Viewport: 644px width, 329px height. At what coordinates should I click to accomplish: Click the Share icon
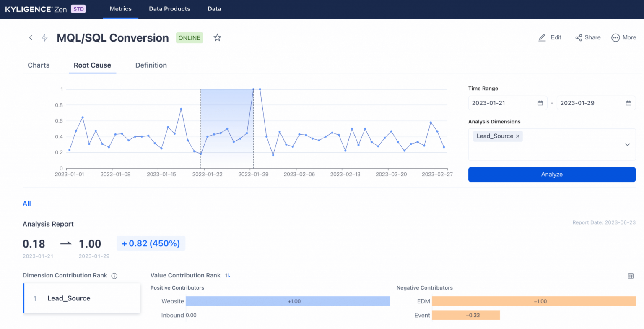[x=579, y=37]
